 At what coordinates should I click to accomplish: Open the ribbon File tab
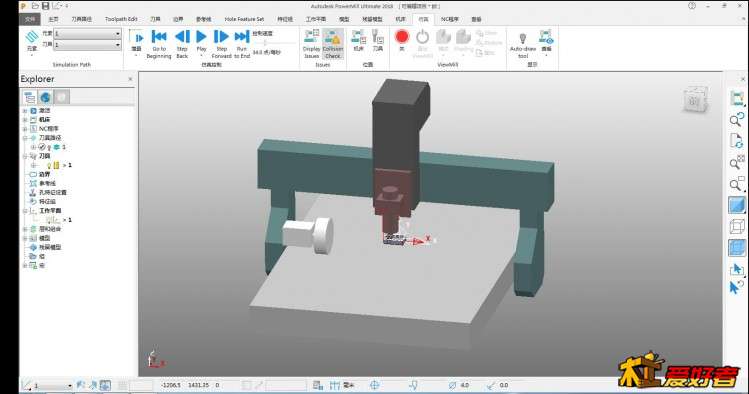30,19
